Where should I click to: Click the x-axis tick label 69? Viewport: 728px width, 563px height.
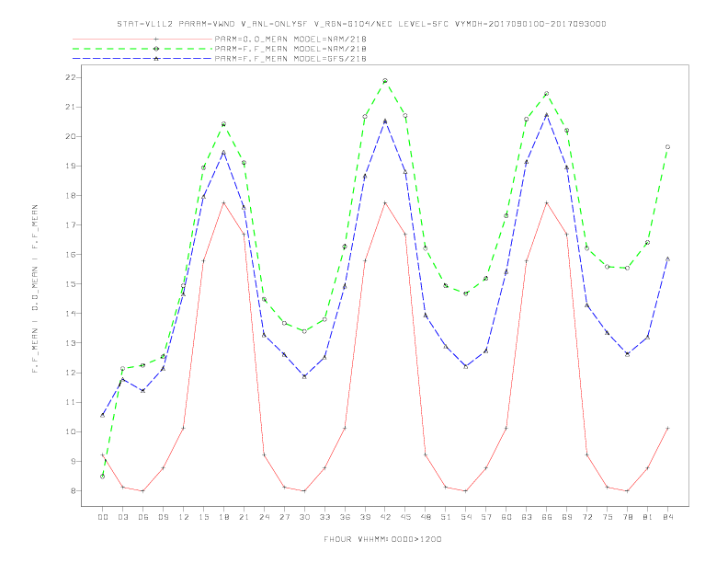(567, 517)
